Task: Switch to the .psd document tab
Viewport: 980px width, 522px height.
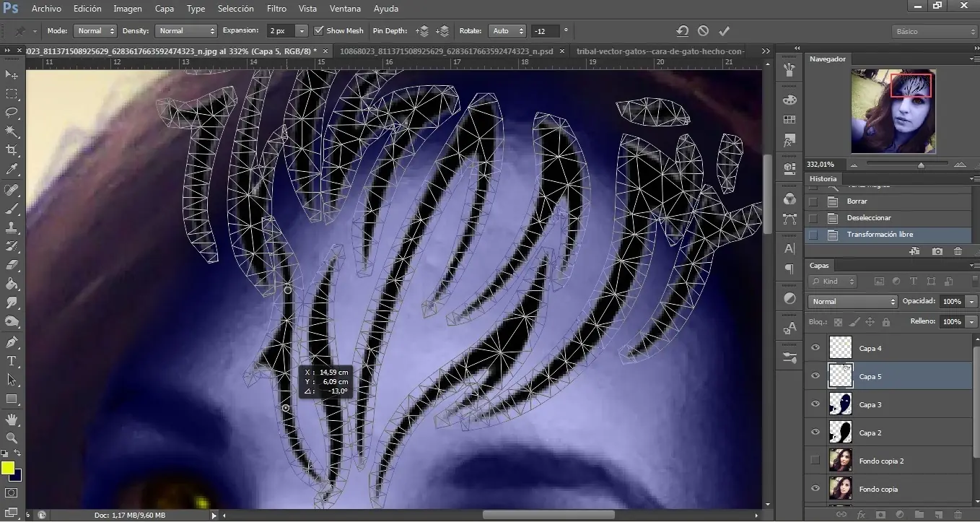Action: click(x=447, y=51)
